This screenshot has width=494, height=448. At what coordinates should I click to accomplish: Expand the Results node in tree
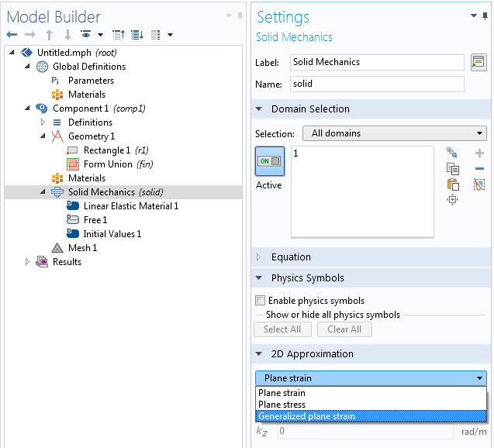tap(28, 262)
